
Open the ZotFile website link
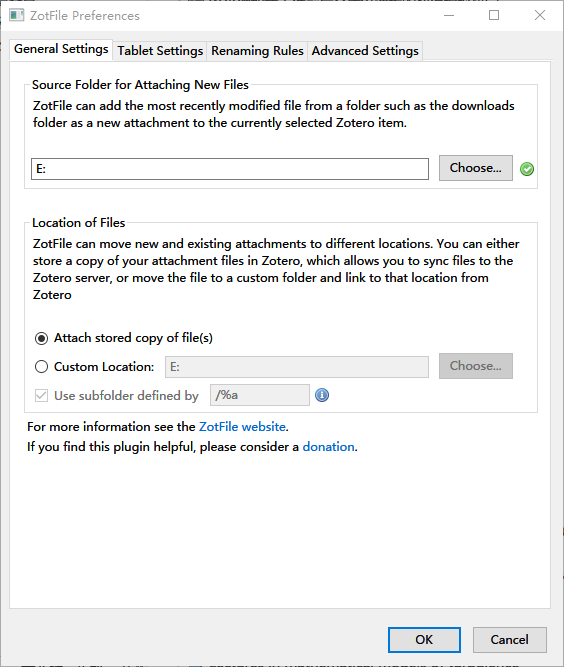point(242,427)
